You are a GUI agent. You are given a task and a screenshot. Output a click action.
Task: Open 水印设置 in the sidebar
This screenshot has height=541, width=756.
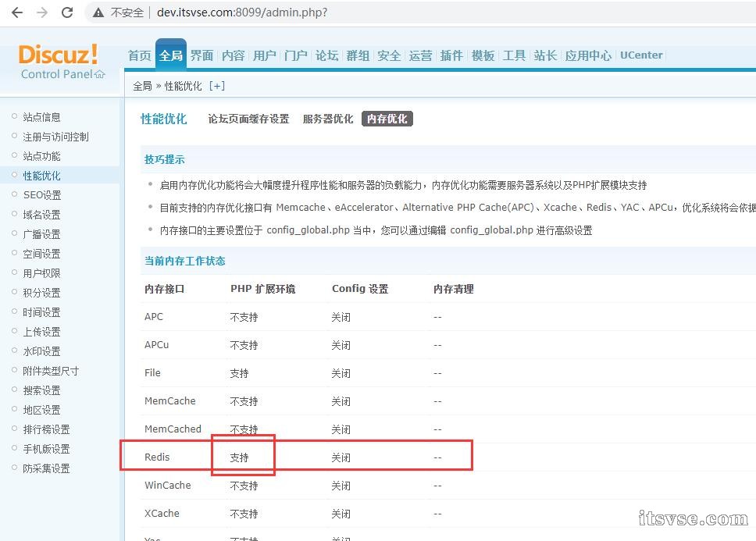(x=41, y=351)
